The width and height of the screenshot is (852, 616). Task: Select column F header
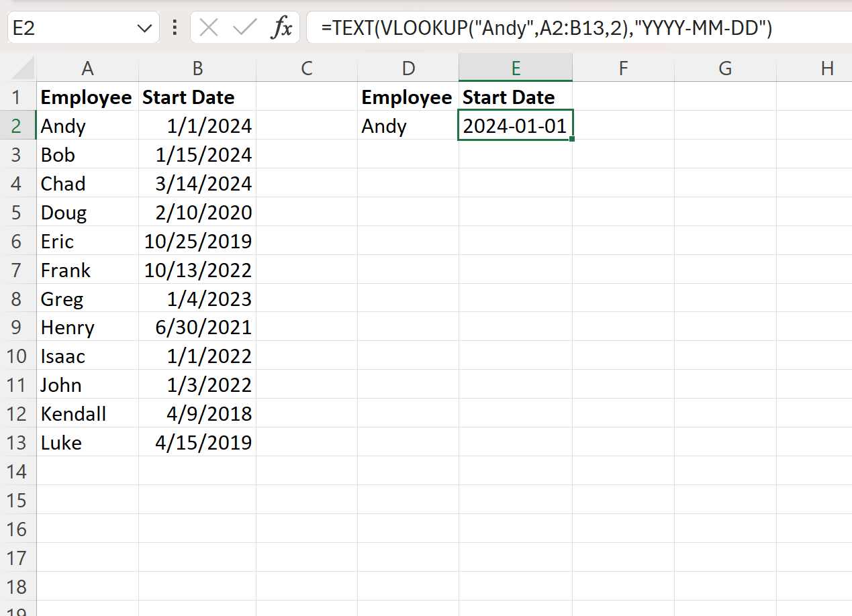click(x=623, y=68)
